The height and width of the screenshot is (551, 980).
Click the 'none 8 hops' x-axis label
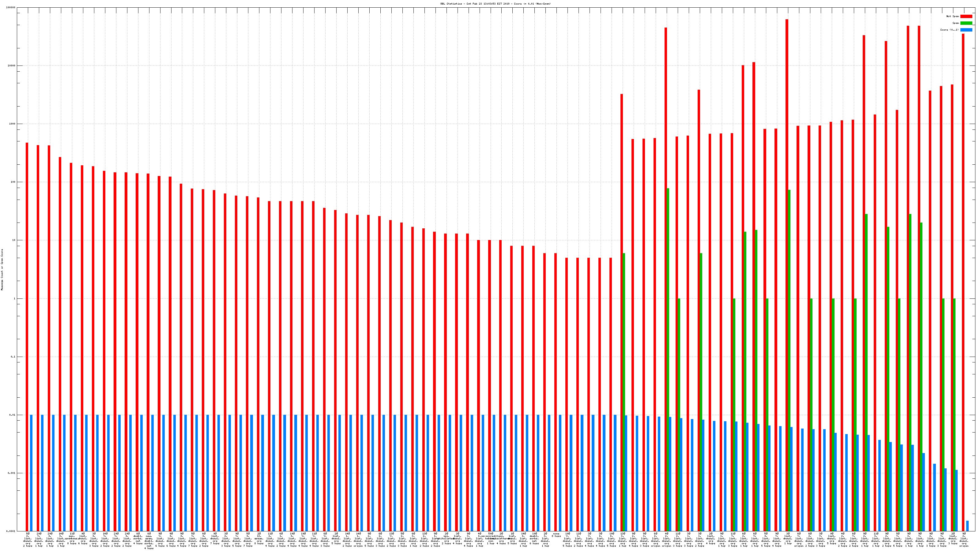(x=556, y=535)
